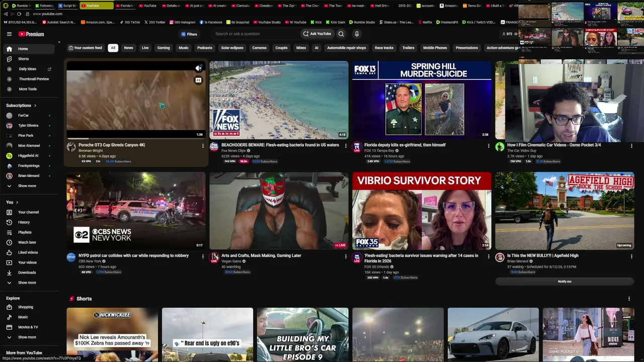Open the 100 TikTok bookmark
This screenshot has width=644, height=362.
(130, 23)
